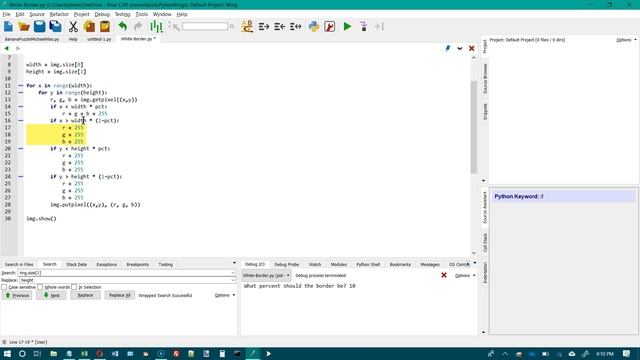
Task: Open the Source menu
Action: 37,14
